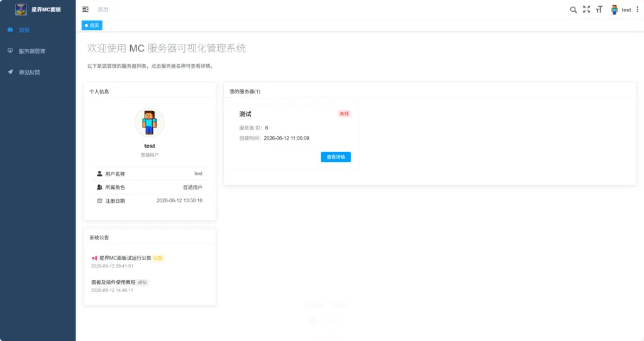Open the 面板及插件使用教程 notice

pyautogui.click(x=113, y=283)
